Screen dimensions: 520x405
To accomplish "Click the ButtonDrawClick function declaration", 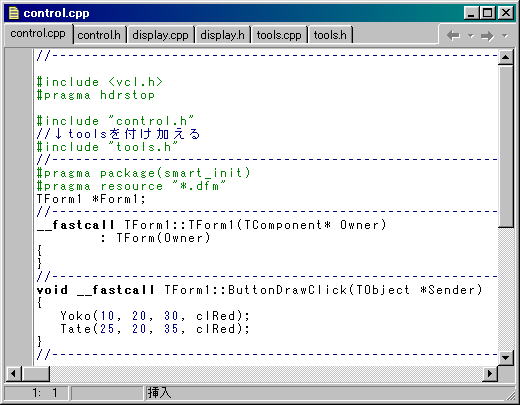I will [x=259, y=290].
